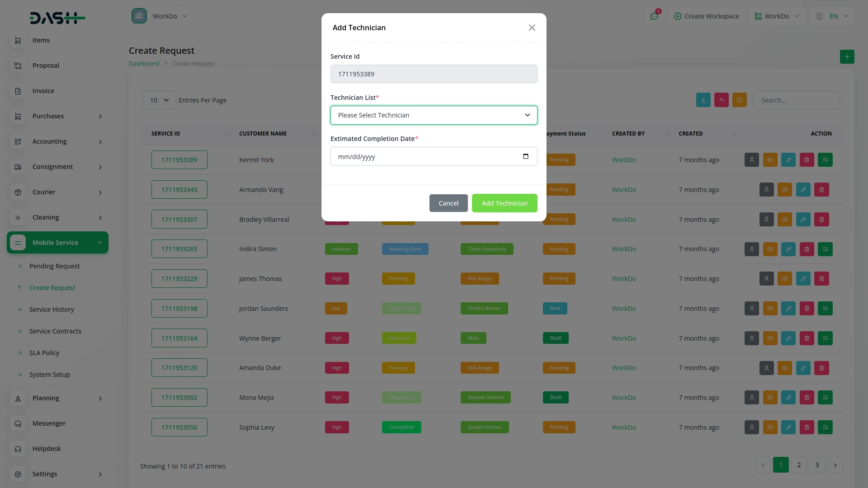
Task: Open the entries per page dropdown
Action: [x=159, y=100]
